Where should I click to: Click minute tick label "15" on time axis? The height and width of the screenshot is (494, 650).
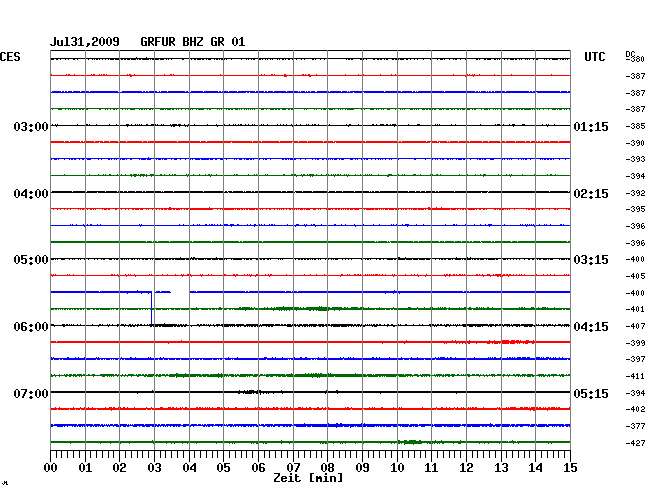(x=570, y=468)
